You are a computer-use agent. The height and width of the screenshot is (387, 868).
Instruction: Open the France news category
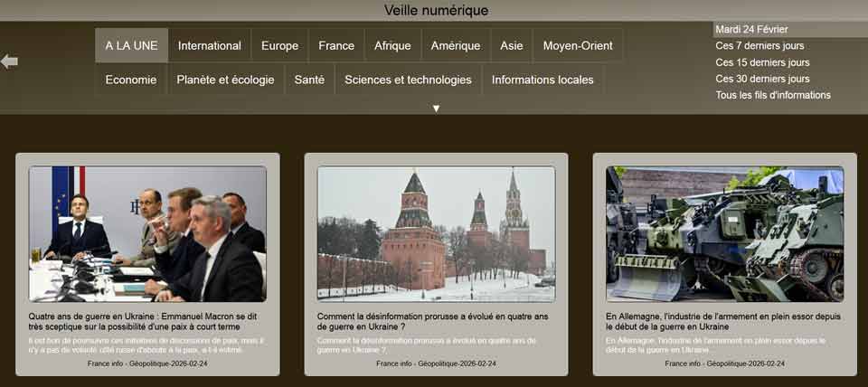pyautogui.click(x=336, y=45)
